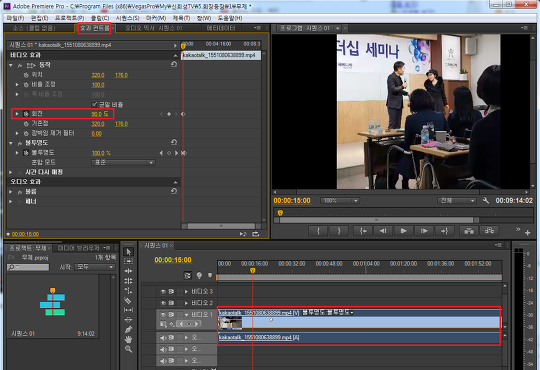Play the program monitor sequence
The width and height of the screenshot is (540, 370).
(404, 231)
